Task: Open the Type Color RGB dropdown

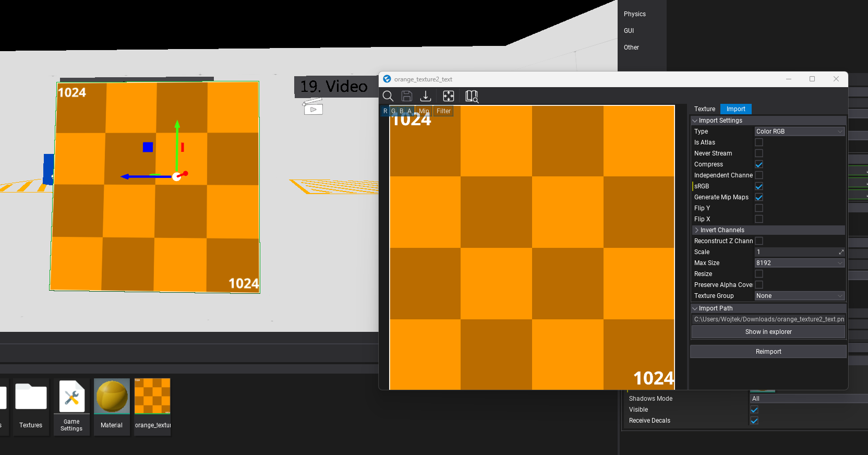Action: pyautogui.click(x=799, y=131)
